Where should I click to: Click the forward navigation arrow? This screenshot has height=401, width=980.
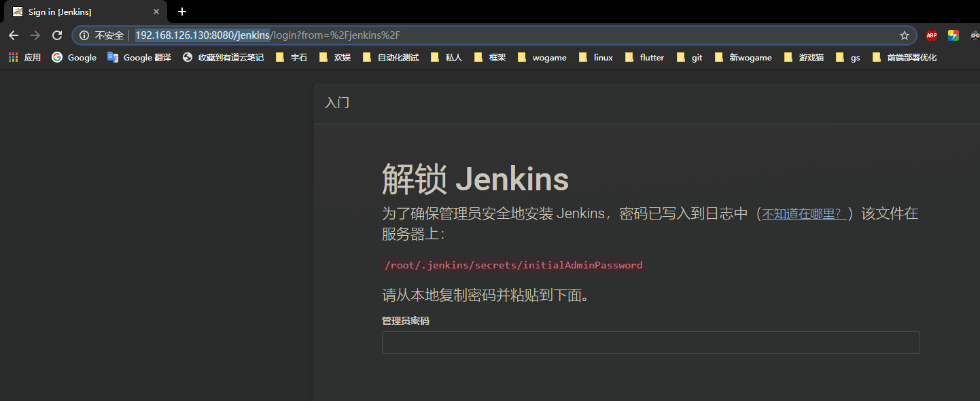(x=35, y=35)
